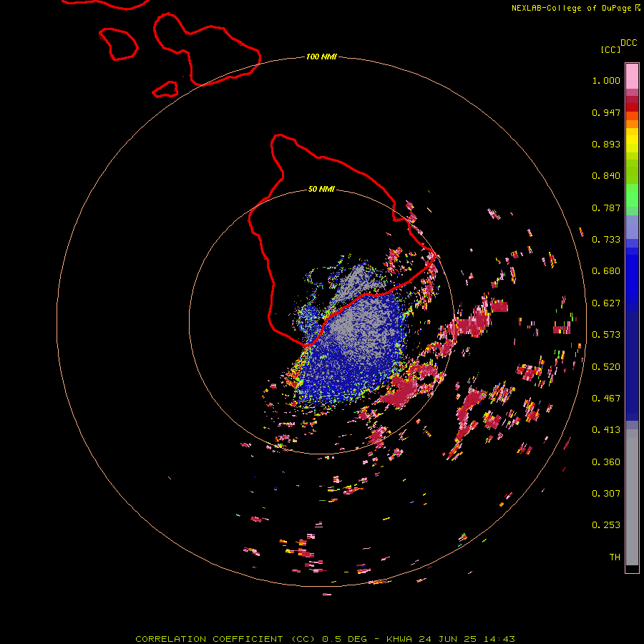Viewport: 644px width, 644px height.
Task: Click the 0.947 value on the color scale
Action: pyautogui.click(x=606, y=112)
